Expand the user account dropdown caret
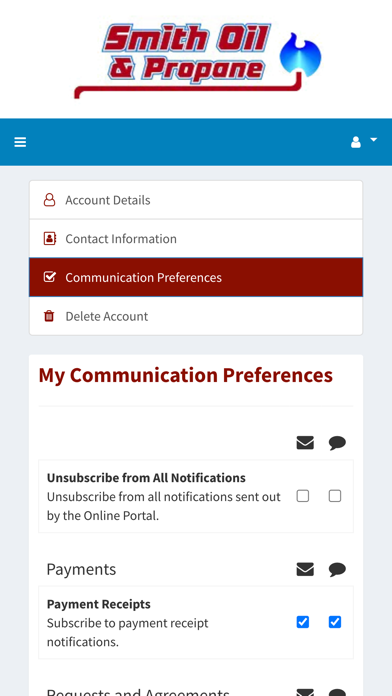The image size is (392, 696). click(x=374, y=140)
